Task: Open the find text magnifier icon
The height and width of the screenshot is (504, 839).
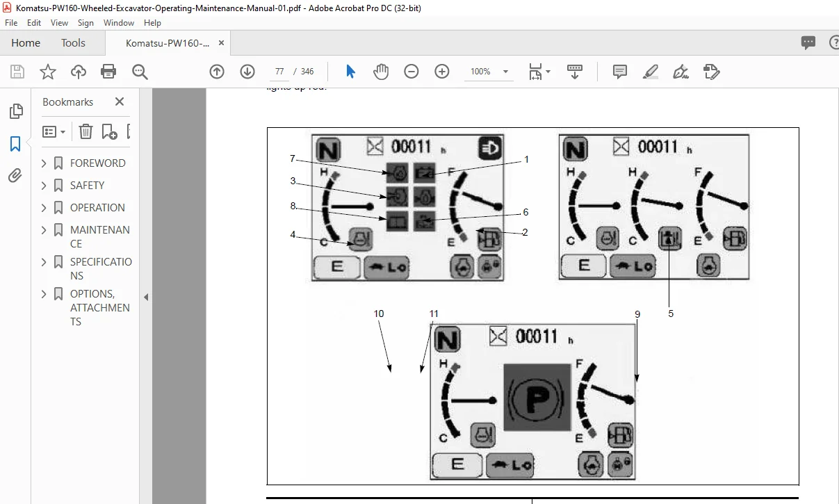Action: pos(140,72)
